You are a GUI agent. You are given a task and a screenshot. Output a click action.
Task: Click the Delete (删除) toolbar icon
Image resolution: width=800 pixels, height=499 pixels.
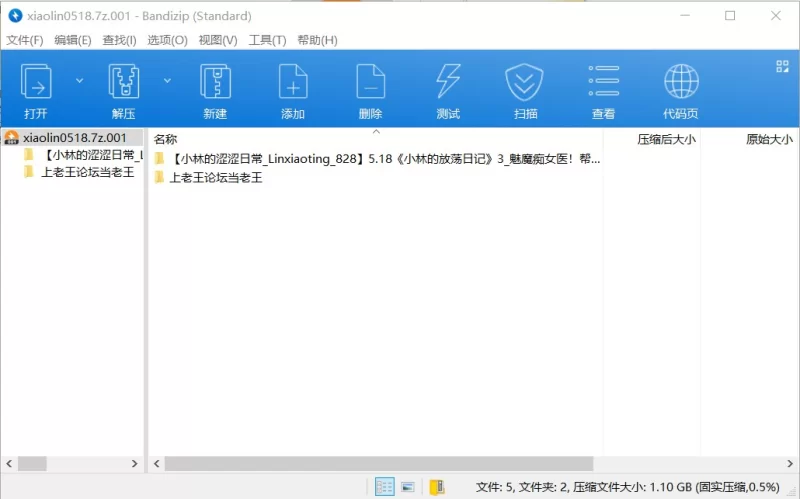(370, 82)
